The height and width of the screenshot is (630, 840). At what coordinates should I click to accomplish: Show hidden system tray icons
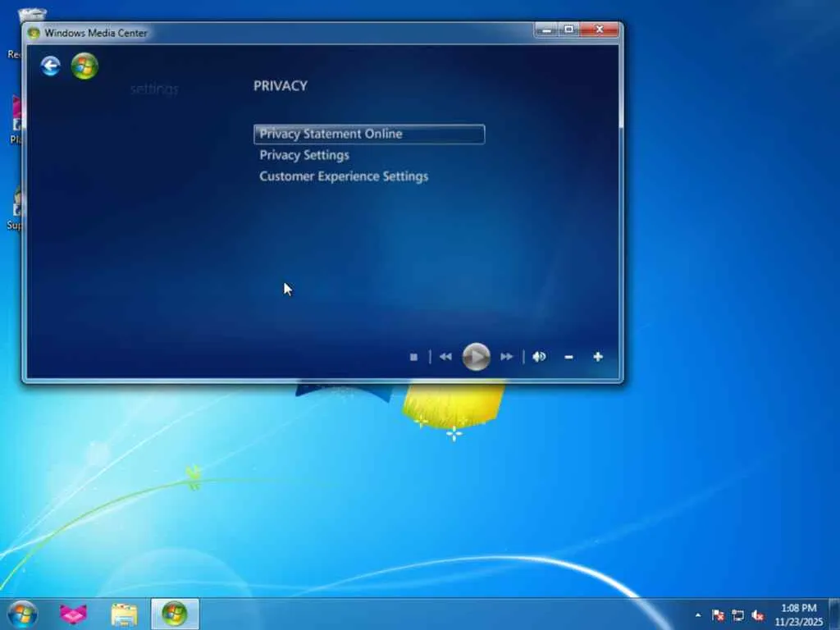pos(698,615)
